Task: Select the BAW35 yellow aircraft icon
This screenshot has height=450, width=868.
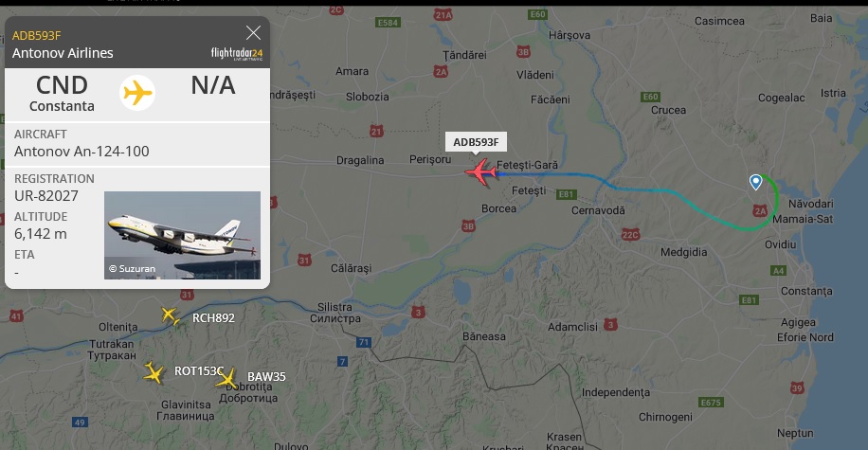Action: (226, 379)
